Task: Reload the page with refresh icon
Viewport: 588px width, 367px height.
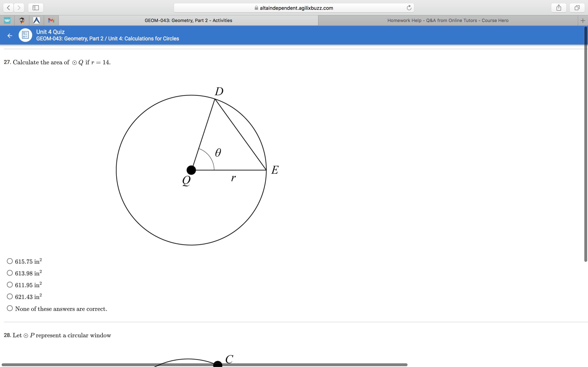Action: click(409, 8)
